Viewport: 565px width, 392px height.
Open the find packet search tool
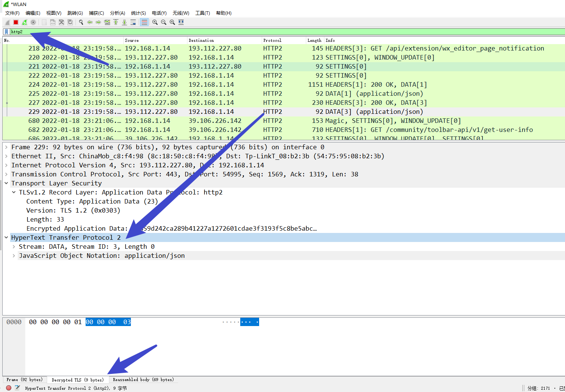[x=81, y=22]
